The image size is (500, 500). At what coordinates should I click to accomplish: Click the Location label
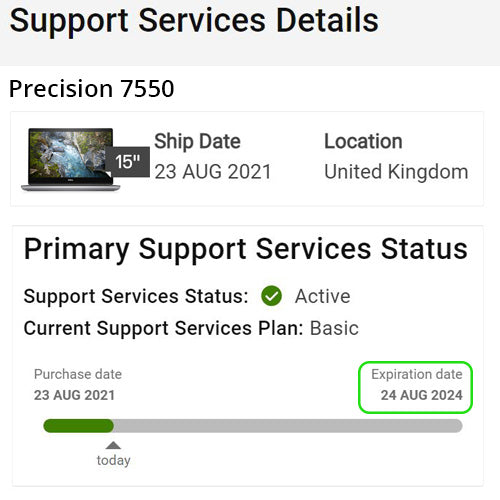363,141
